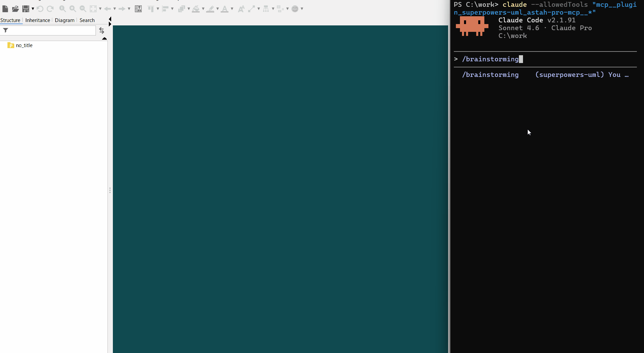Click the line color pen icon
This screenshot has height=353, width=644.
click(x=210, y=9)
